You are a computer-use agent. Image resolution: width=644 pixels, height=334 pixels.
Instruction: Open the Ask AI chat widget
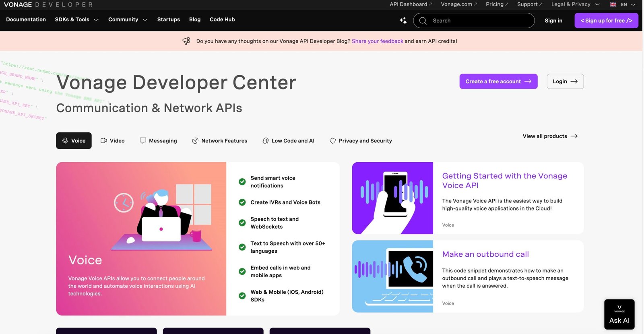(x=619, y=314)
